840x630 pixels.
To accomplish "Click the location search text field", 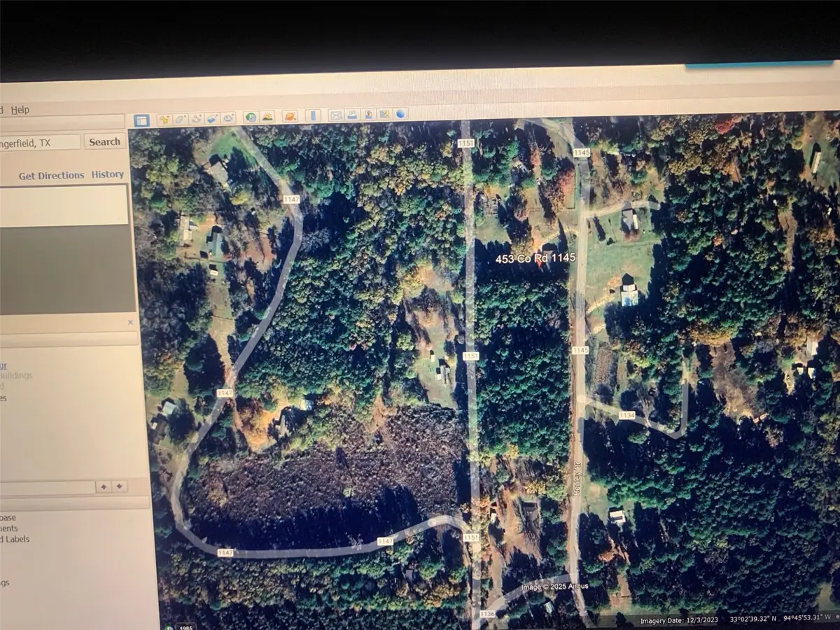I will tap(38, 141).
